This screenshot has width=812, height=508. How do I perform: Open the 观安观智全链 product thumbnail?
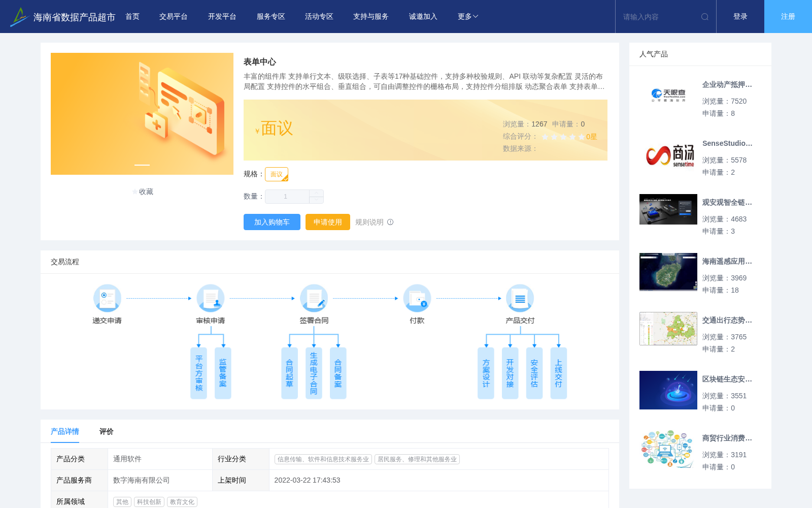point(668,209)
